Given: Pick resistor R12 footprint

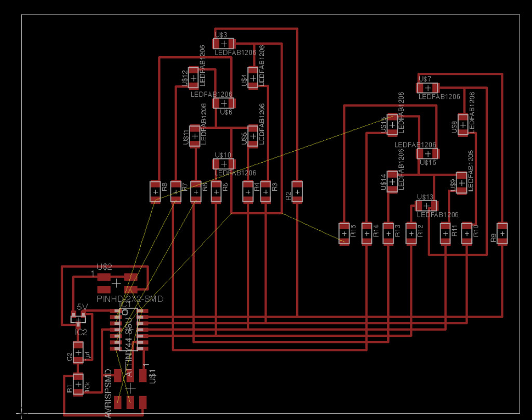Looking at the screenshot, I should (411, 233).
